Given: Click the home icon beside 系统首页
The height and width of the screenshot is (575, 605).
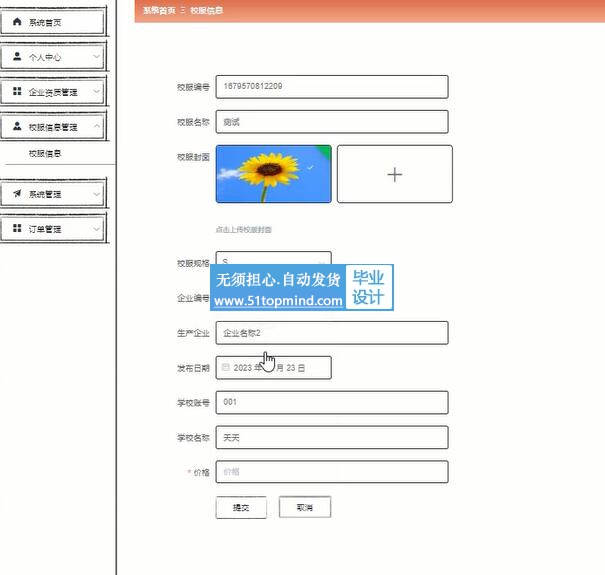Looking at the screenshot, I should 17,22.
